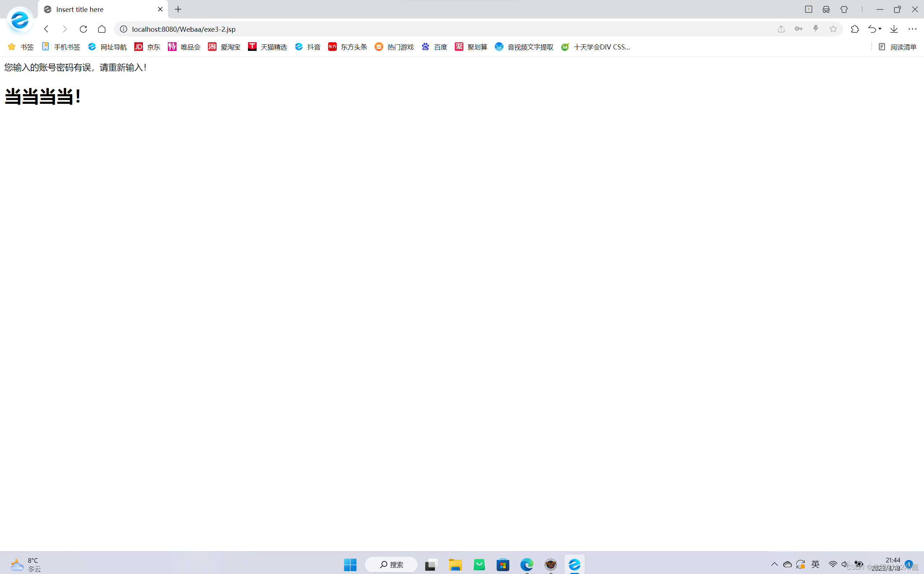The image size is (924, 574).
Task: Click the lightning speed mode icon
Action: tap(816, 29)
